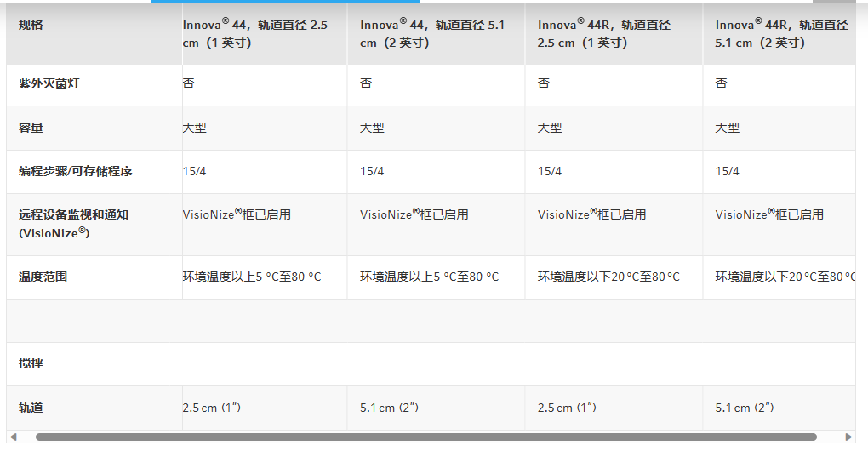The image size is (868, 451).
Task: Select the 远程设备监视和通知 (VisioNize) row label
Action: point(73,224)
